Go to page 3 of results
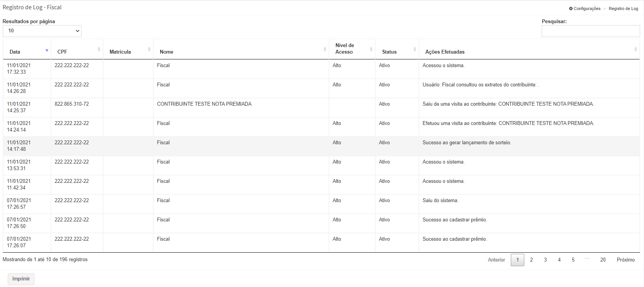 545,260
